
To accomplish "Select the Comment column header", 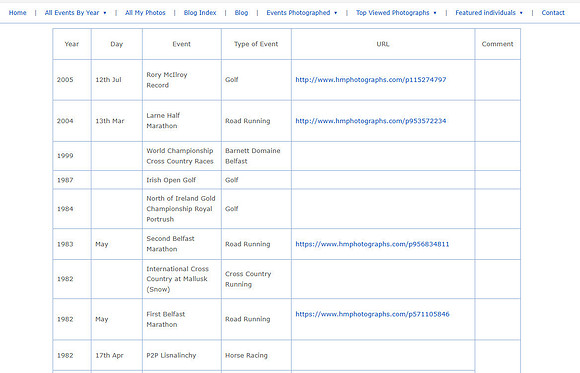I will click(498, 44).
